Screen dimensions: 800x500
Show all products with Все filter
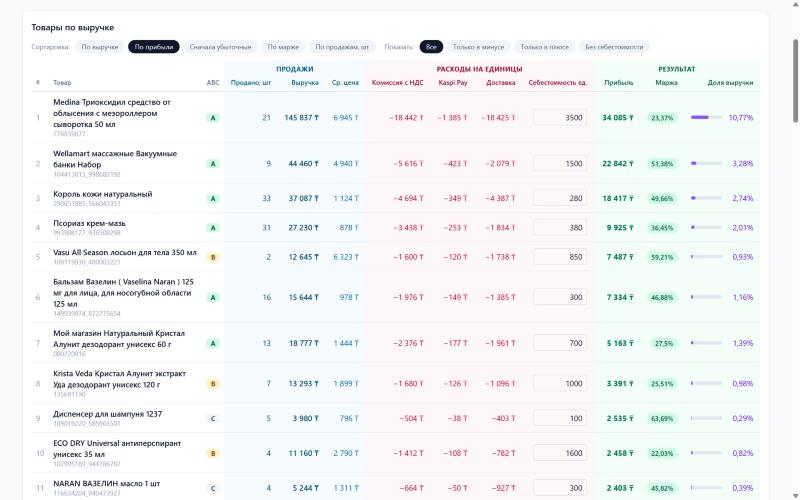point(431,47)
